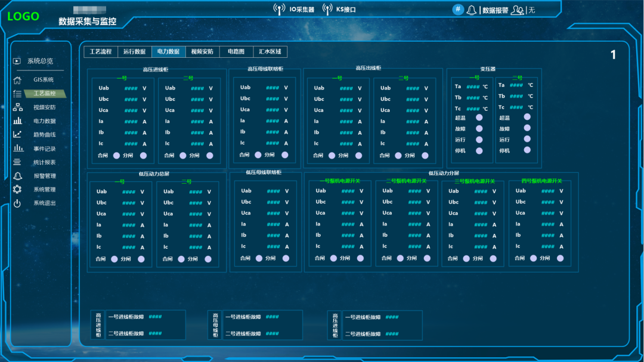Click the IO采集器 antenna icon
The width and height of the screenshot is (644, 362).
[279, 10]
